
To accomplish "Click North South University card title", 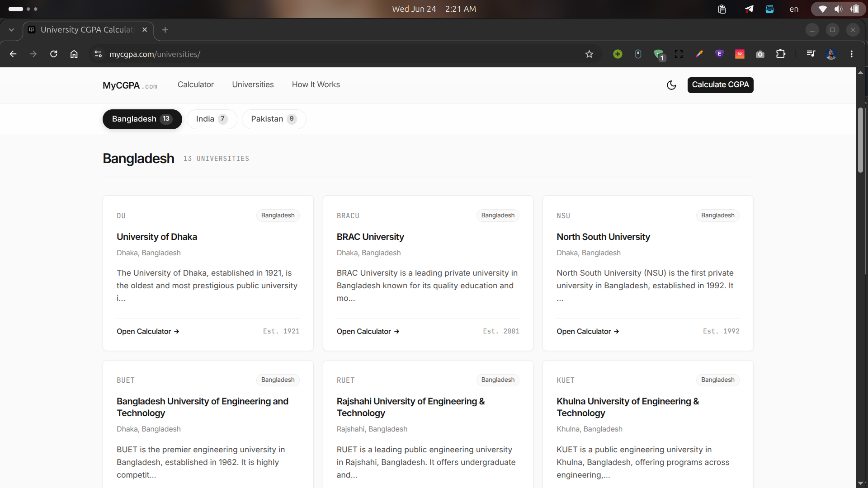I will pyautogui.click(x=603, y=237).
